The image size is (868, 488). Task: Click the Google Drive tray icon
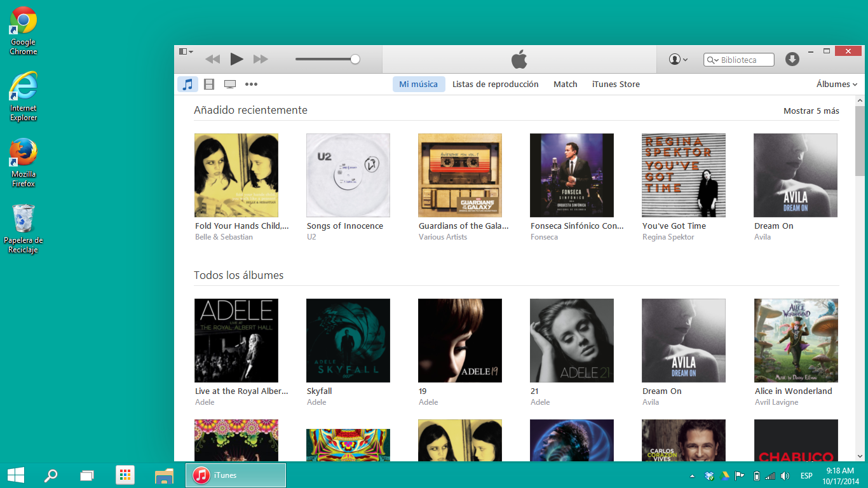point(724,476)
